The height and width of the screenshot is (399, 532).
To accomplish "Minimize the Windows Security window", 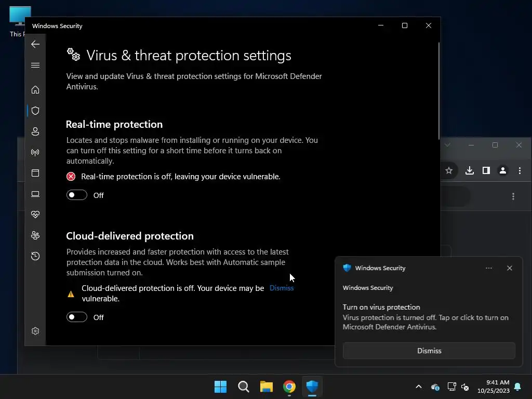I will click(381, 25).
